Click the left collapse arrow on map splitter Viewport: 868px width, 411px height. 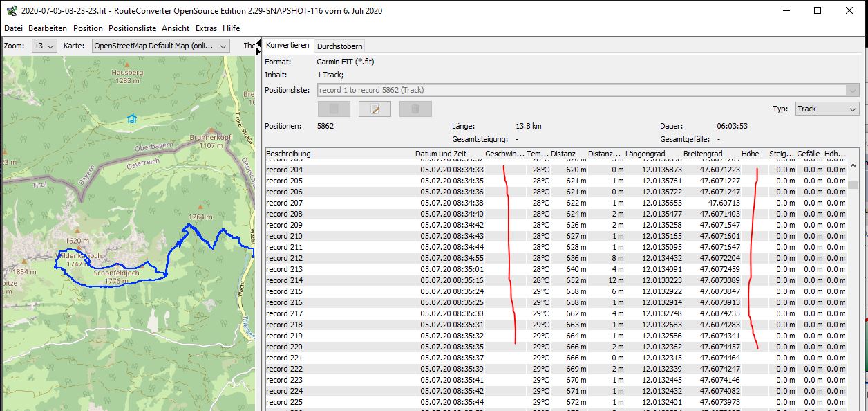258,42
